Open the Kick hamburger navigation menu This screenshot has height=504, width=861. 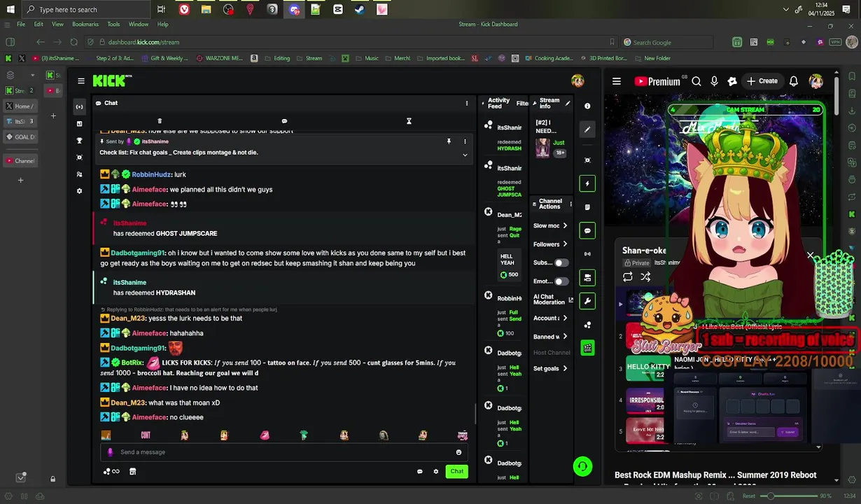pyautogui.click(x=81, y=81)
